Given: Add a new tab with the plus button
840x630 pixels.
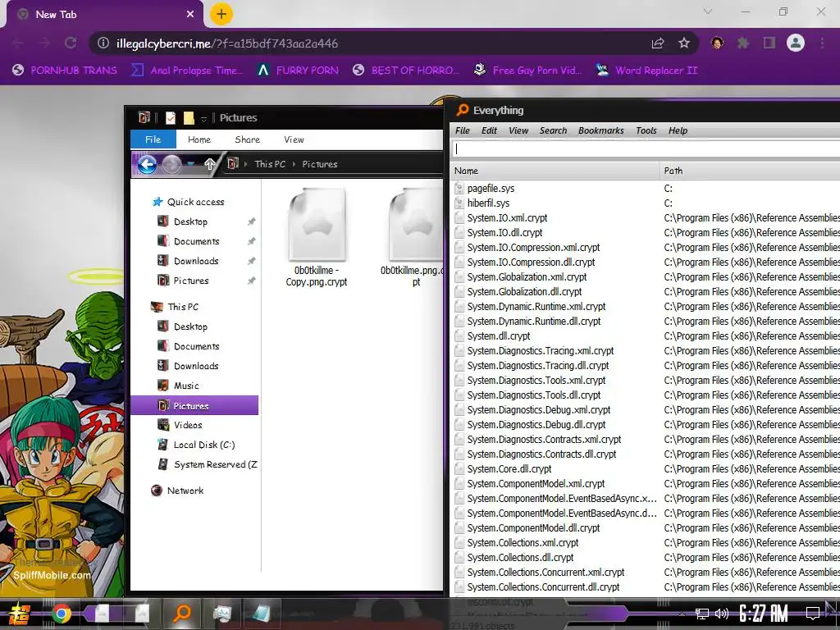Looking at the screenshot, I should (x=221, y=15).
